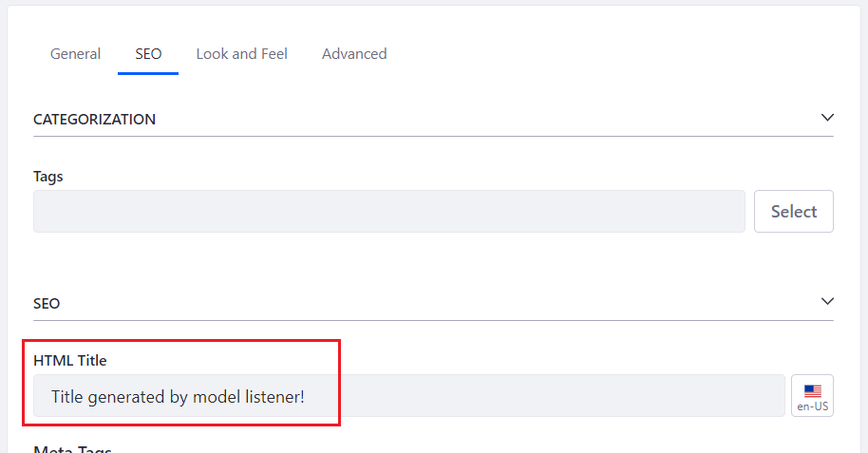The image size is (868, 453).
Task: Click the HTML Title label
Action: point(69,361)
